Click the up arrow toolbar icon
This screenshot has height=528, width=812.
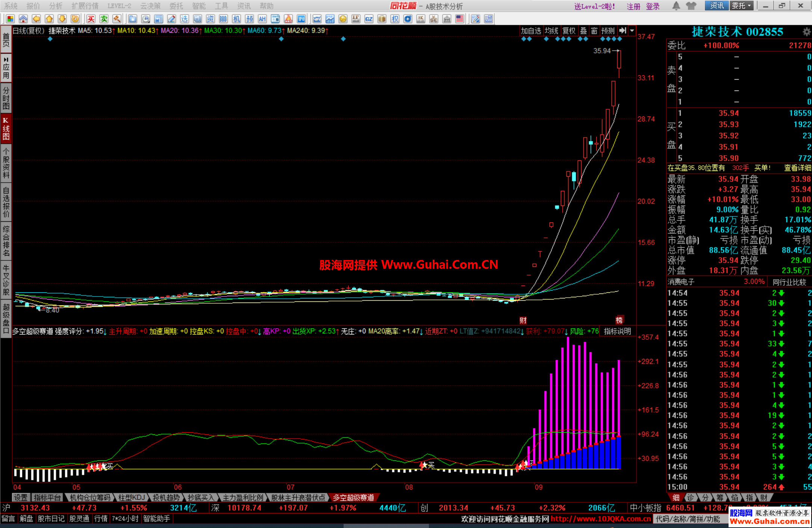pyautogui.click(x=49, y=19)
